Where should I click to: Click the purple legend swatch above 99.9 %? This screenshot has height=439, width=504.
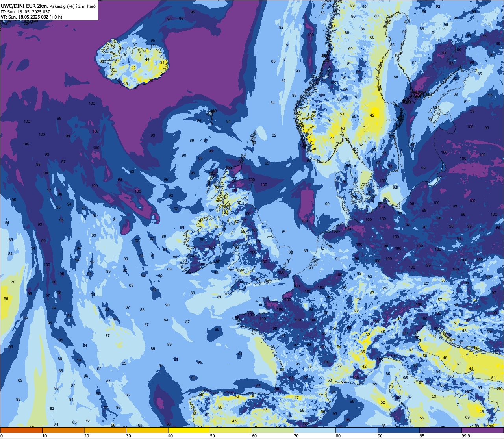pos(482,430)
